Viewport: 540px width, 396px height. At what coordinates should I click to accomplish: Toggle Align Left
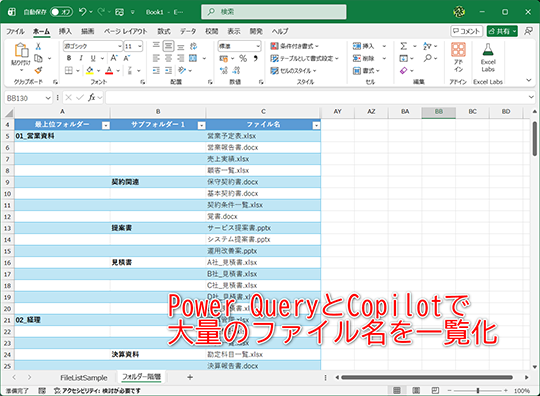click(156, 58)
